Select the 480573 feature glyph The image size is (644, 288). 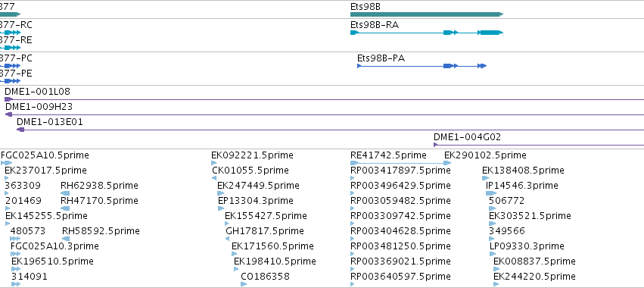coord(15,239)
